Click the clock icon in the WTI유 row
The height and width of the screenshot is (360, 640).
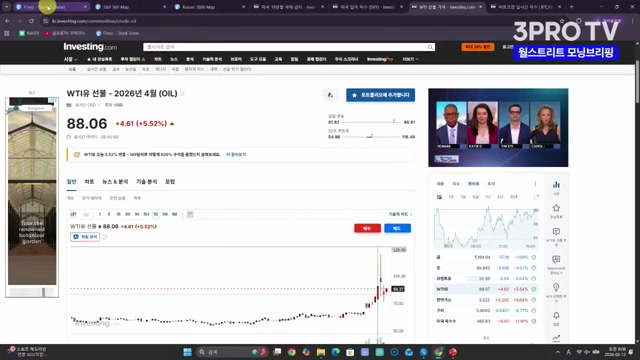tap(533, 289)
